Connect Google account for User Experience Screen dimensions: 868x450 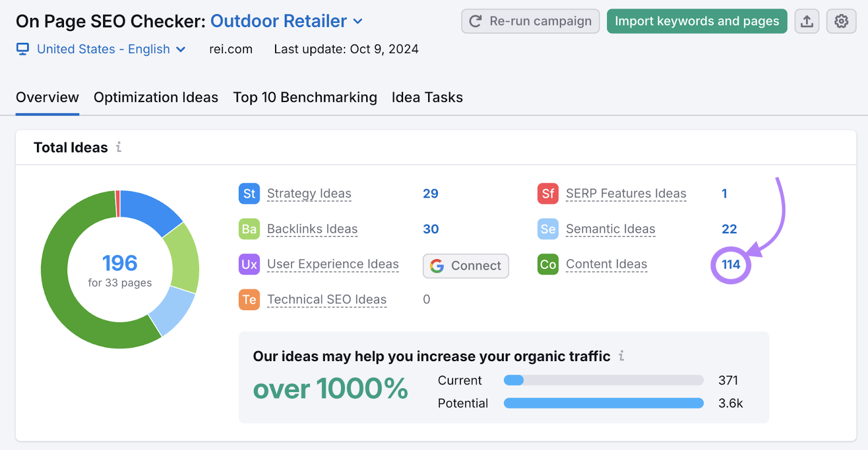point(465,266)
